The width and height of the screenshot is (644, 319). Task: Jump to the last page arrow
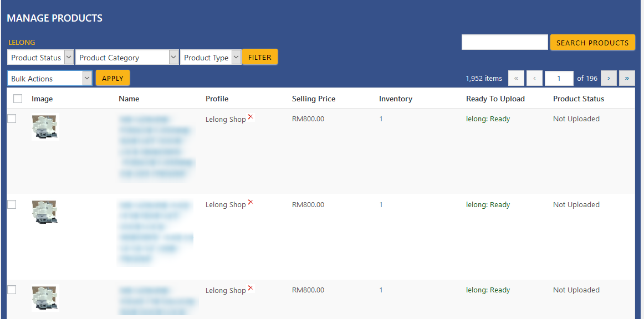point(627,78)
